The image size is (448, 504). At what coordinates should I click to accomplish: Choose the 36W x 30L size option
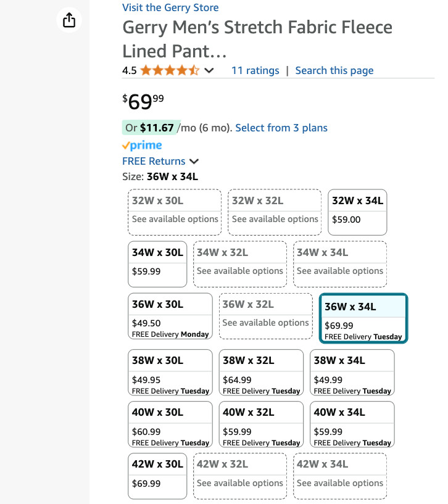click(x=170, y=316)
